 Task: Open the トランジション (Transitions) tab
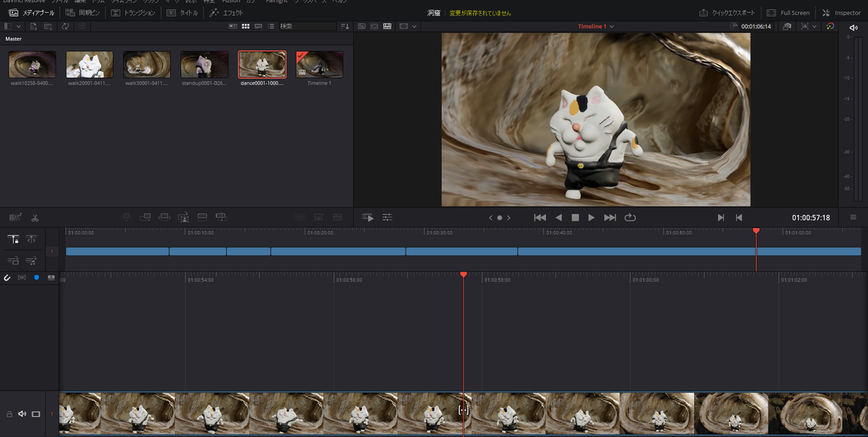click(133, 13)
